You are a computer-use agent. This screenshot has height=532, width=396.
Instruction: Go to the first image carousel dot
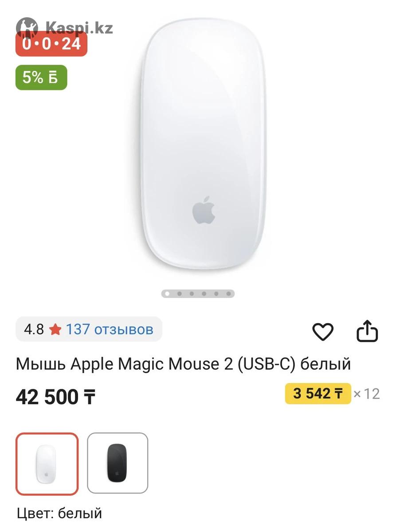point(167,293)
